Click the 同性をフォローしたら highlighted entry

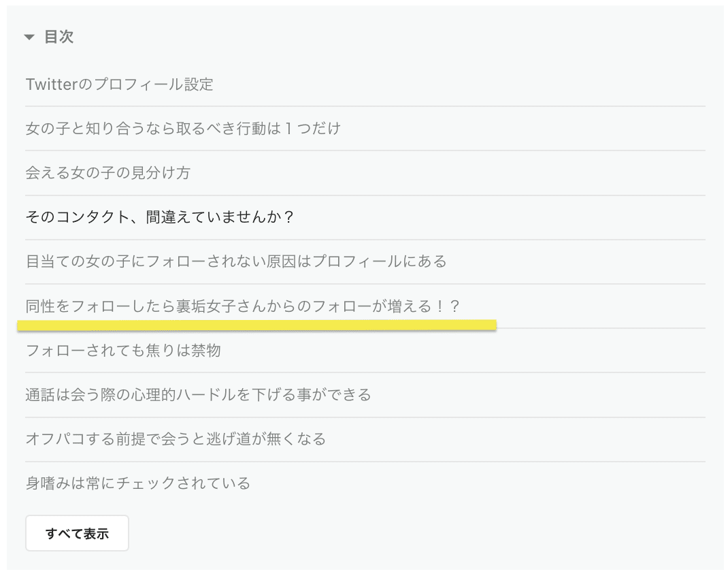(x=243, y=306)
